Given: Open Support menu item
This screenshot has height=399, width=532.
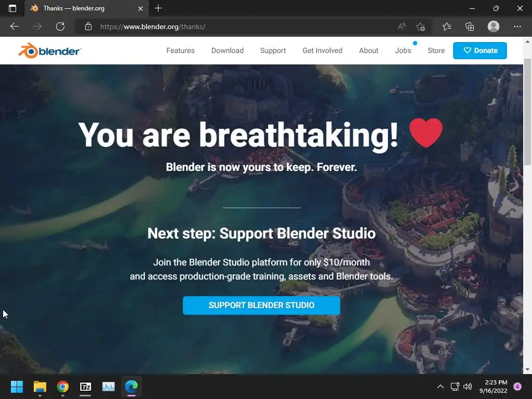Looking at the screenshot, I should (x=273, y=50).
